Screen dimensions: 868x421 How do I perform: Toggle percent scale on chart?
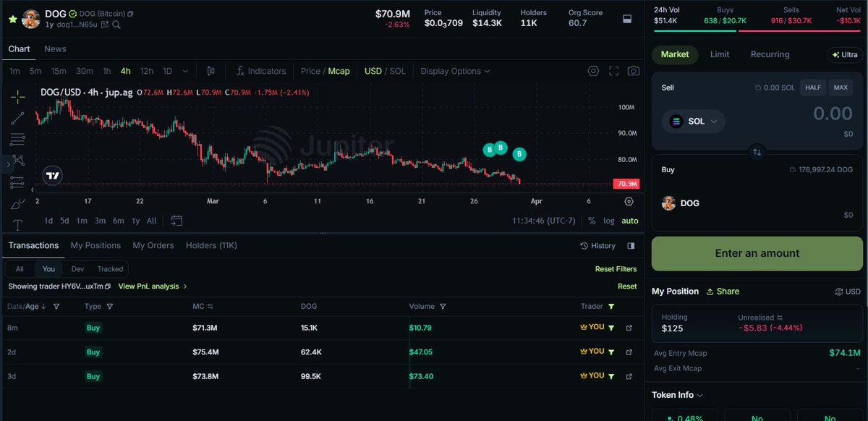click(x=592, y=221)
